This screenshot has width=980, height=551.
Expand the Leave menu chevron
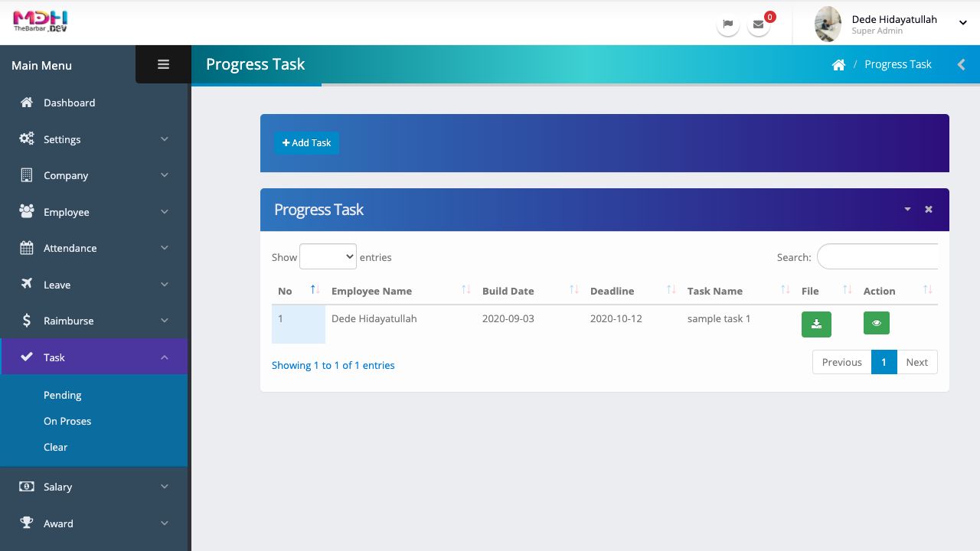[x=165, y=285]
